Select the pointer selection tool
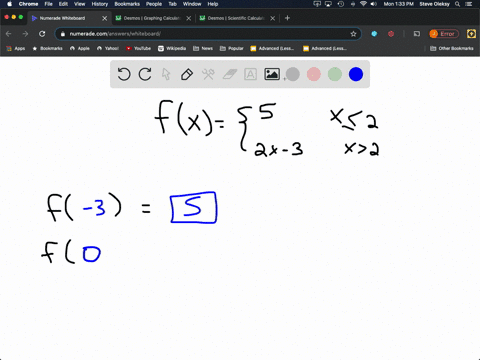This screenshot has height=360, width=480. [x=166, y=74]
